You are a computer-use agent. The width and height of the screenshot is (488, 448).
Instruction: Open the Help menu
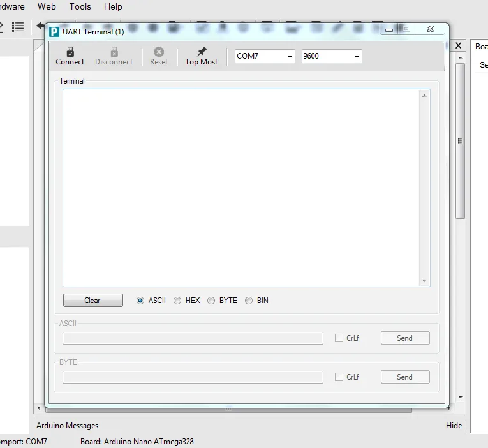tap(113, 6)
